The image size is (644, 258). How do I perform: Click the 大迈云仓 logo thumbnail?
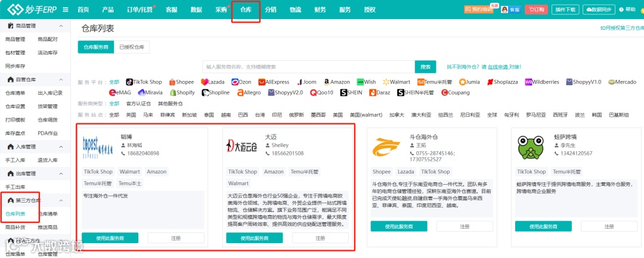[242, 145]
